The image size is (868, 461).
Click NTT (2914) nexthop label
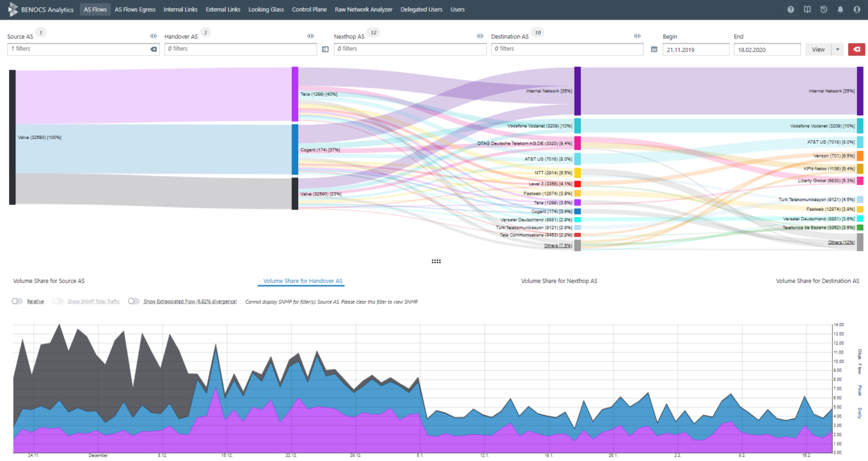coord(553,172)
